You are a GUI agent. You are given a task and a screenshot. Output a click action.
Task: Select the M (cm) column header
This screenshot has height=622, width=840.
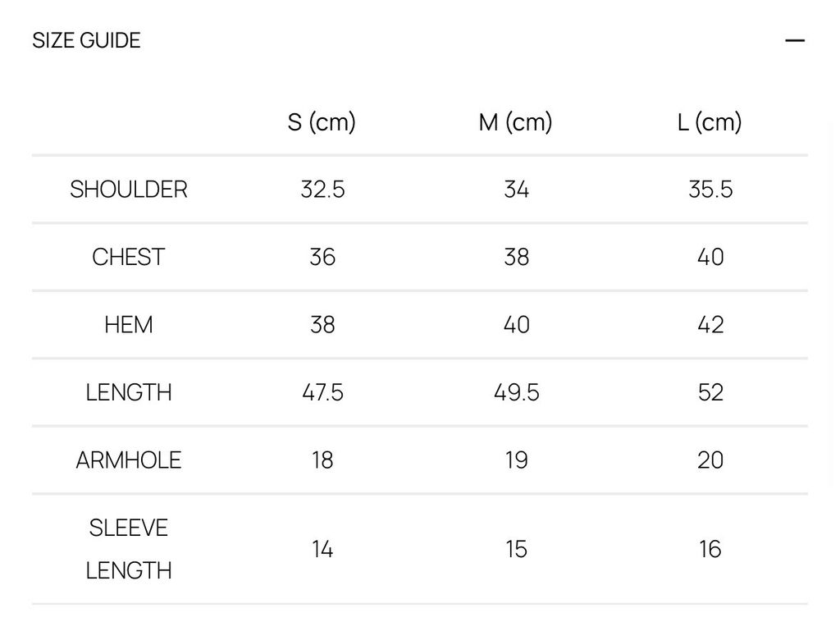[x=515, y=122]
